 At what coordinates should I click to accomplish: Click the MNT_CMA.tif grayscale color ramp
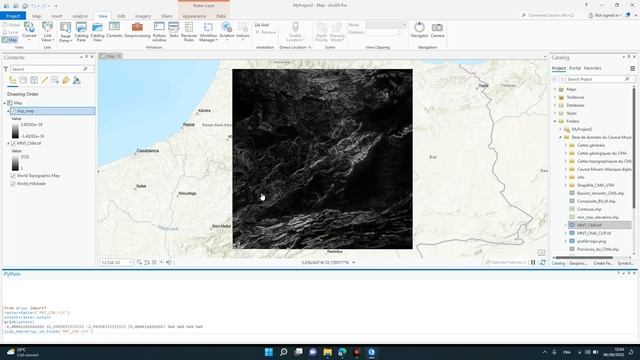coord(15,163)
